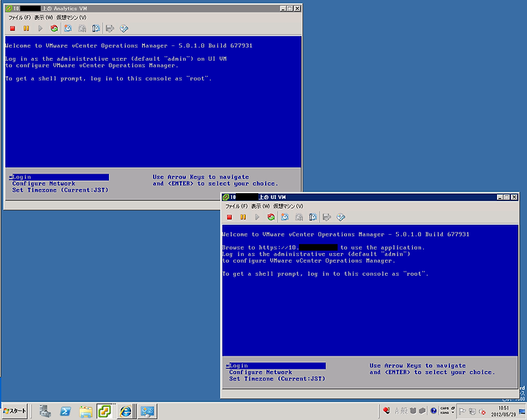Reset the Analytics VM with the restart icon

point(54,29)
